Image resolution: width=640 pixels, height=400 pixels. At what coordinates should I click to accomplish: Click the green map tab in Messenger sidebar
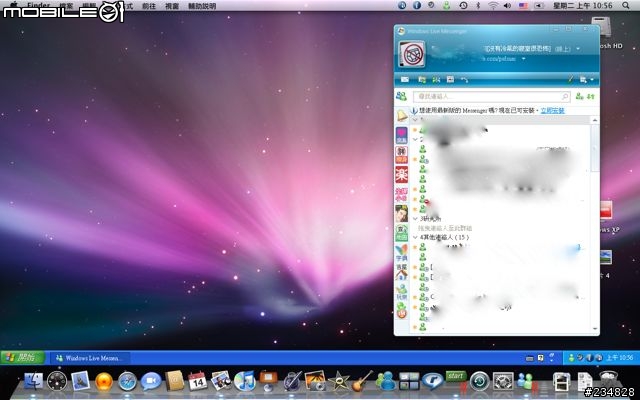(x=402, y=233)
